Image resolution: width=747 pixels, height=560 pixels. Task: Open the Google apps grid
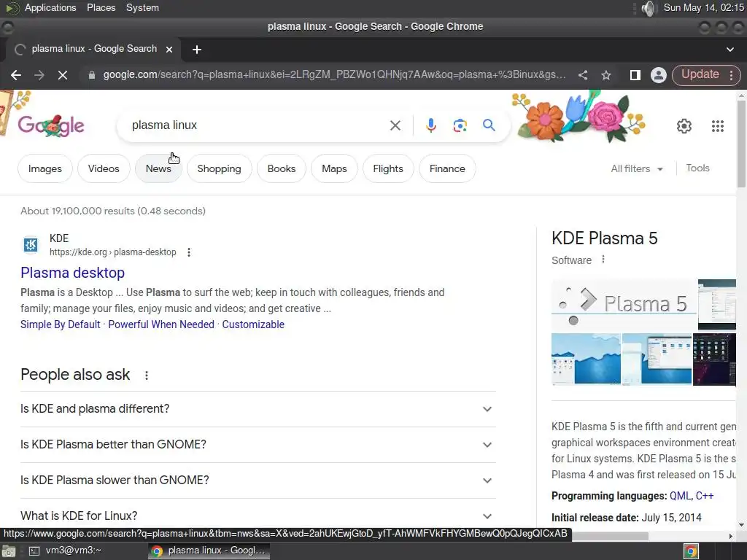[x=718, y=125]
